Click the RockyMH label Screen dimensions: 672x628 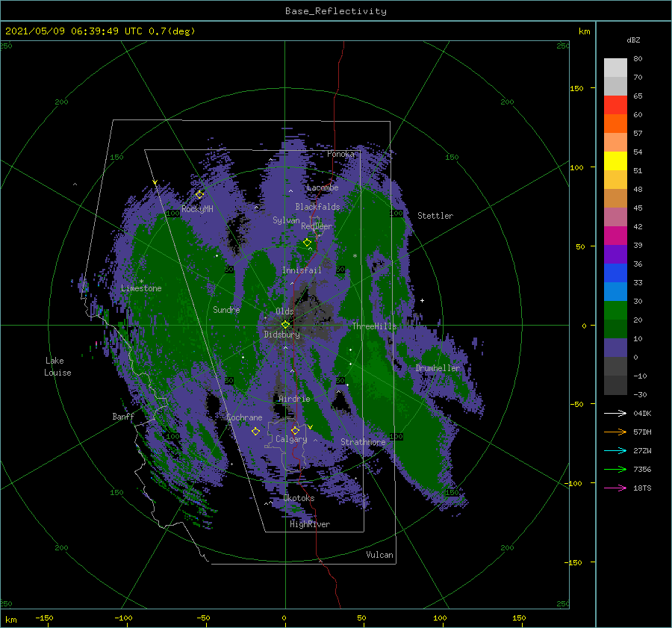pyautogui.click(x=197, y=209)
